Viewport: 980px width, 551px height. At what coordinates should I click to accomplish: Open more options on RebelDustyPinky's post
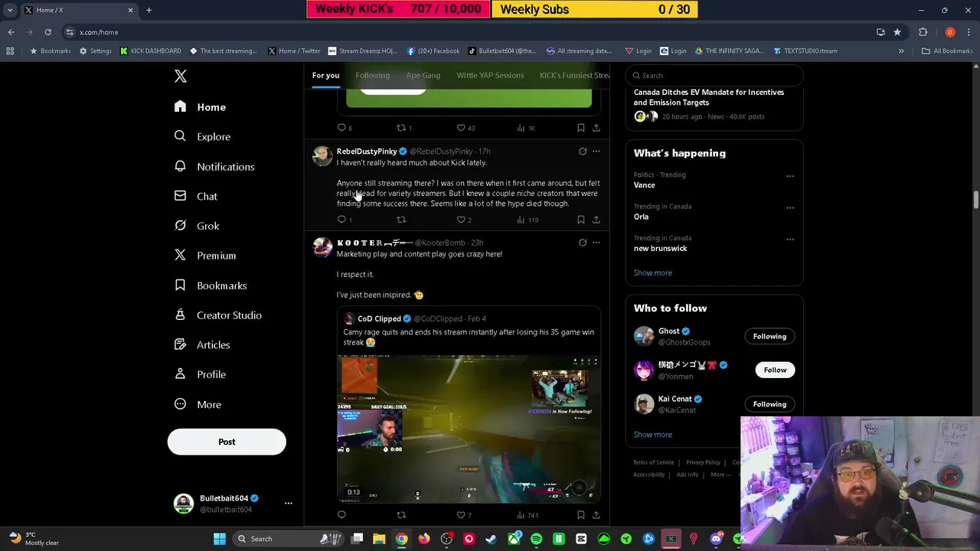[x=596, y=152]
